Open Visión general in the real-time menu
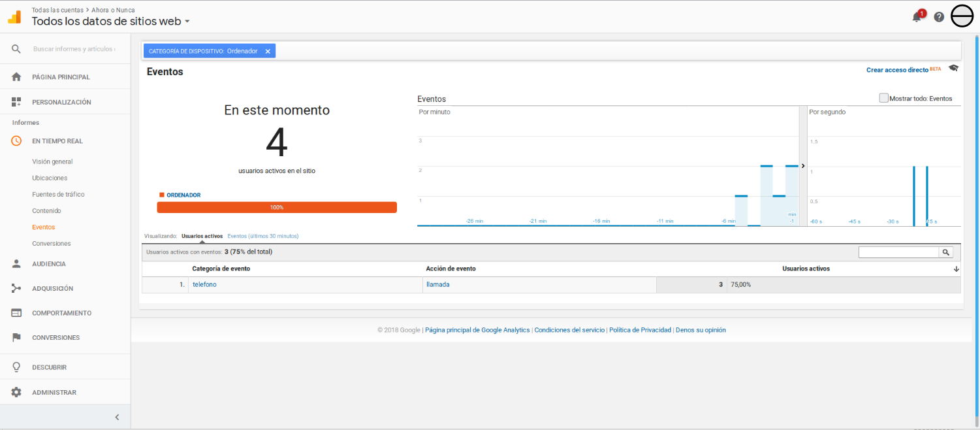 pyautogui.click(x=52, y=161)
